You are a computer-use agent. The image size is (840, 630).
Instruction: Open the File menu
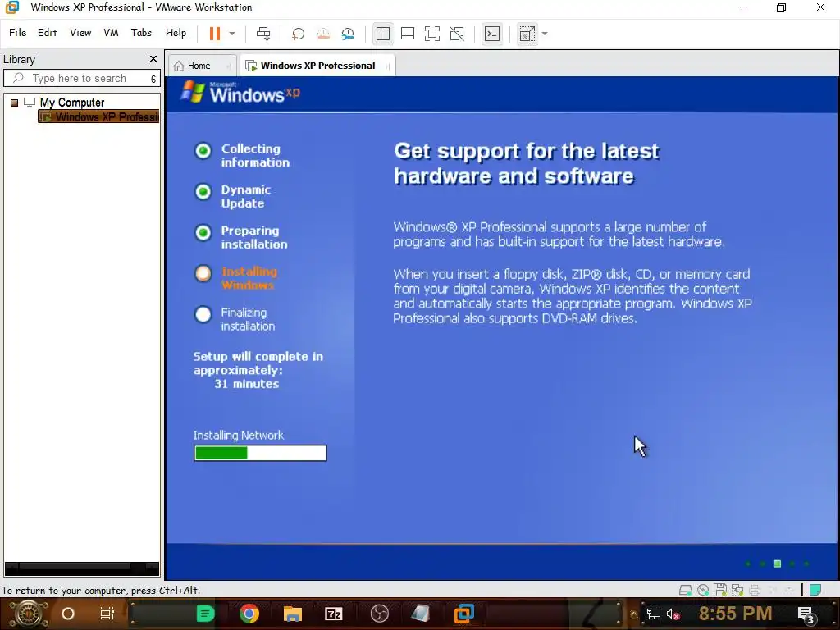coord(18,33)
